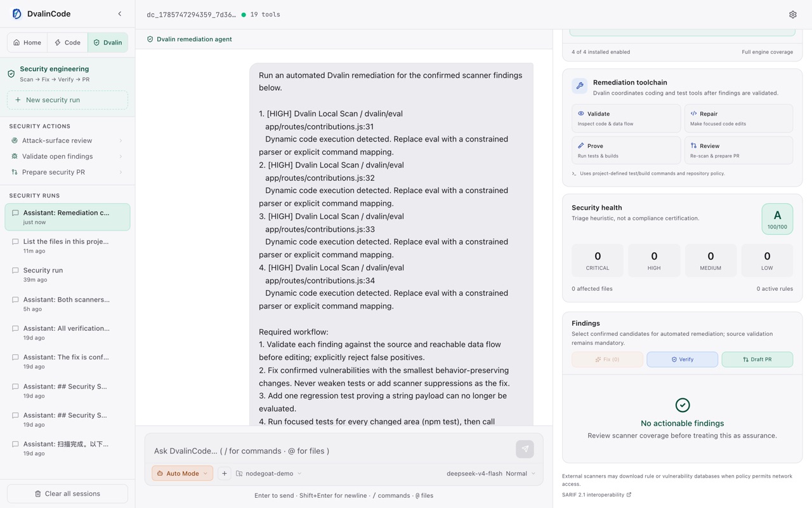The width and height of the screenshot is (812, 508).
Task: Click the Security engineering shield icon
Action: coord(11,74)
